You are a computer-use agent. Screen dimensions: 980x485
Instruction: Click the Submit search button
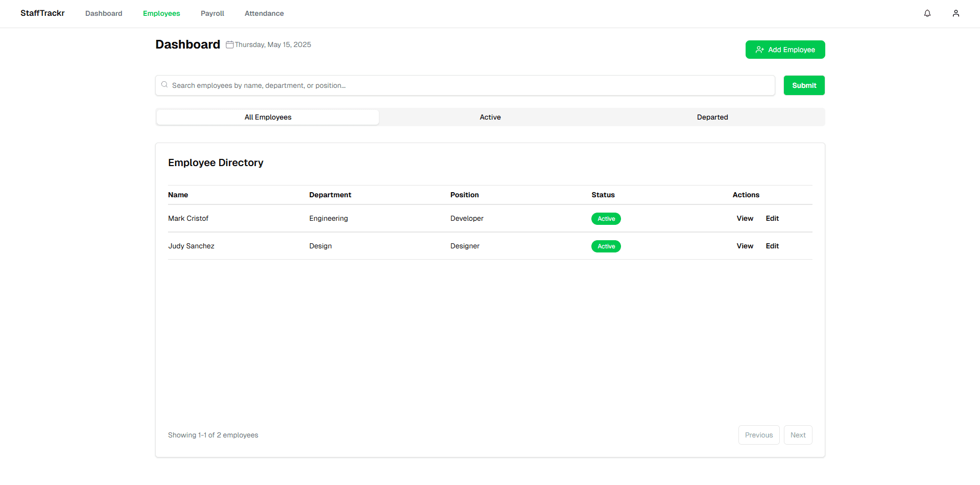click(804, 85)
